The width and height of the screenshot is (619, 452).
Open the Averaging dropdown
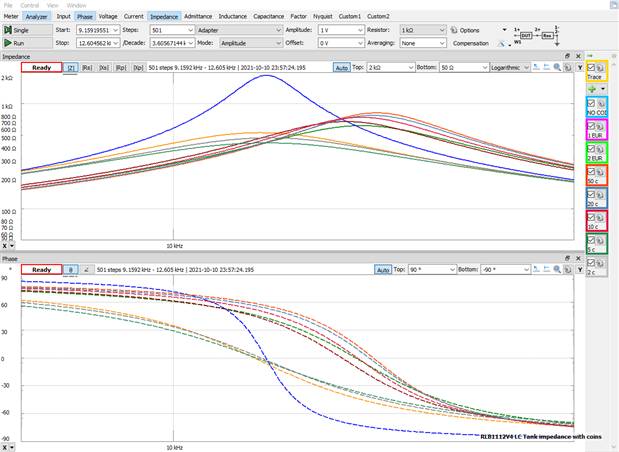click(x=420, y=44)
